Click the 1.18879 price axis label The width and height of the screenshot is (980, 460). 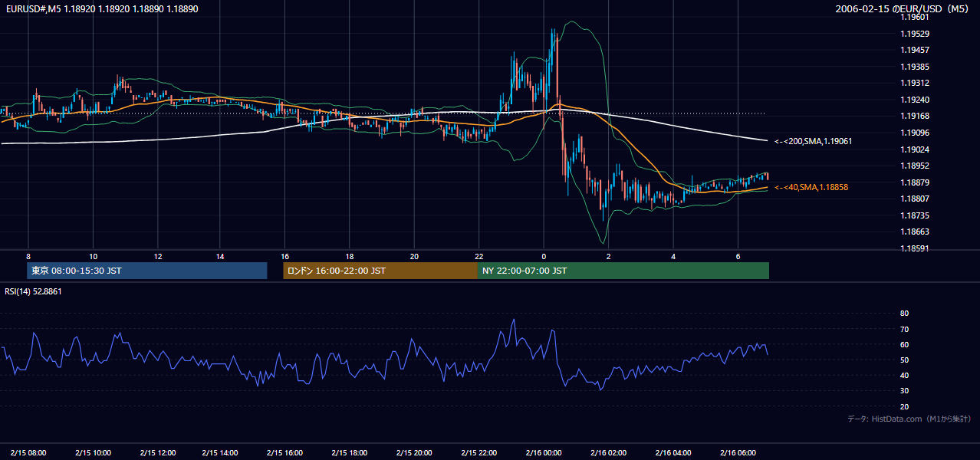pos(914,182)
